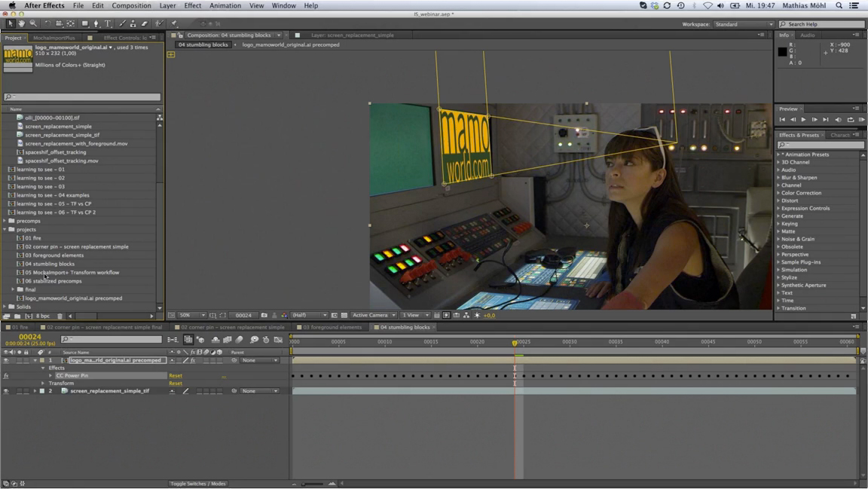The width and height of the screenshot is (868, 489).
Task: Expand the Color Correction effects category
Action: point(779,193)
